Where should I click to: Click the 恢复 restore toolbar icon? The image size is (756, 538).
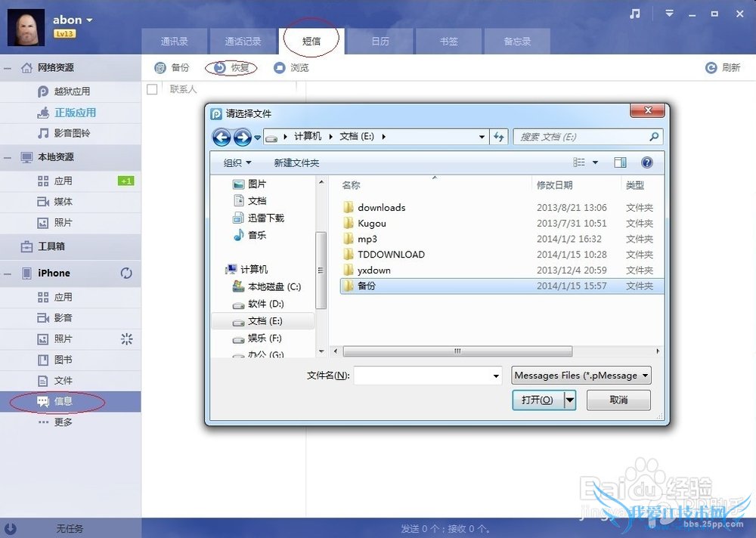click(x=220, y=68)
